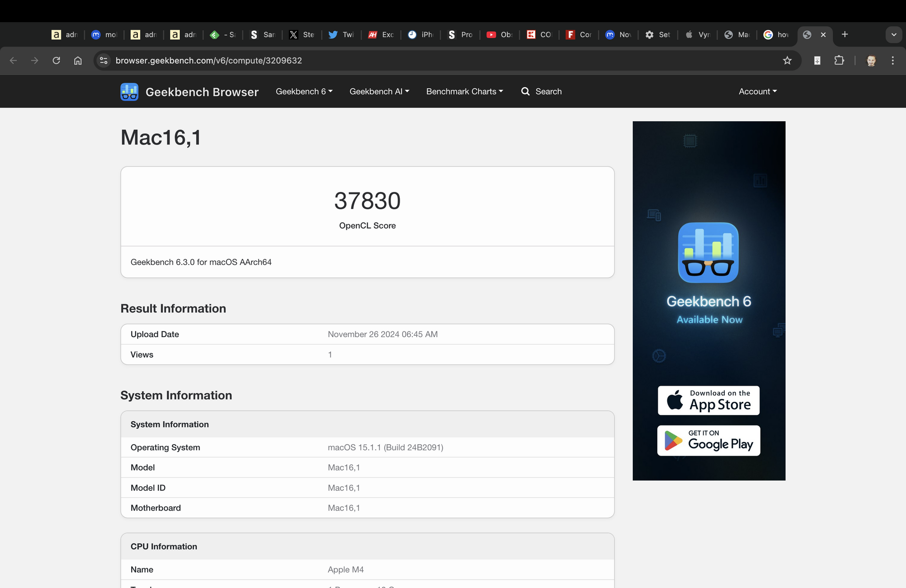This screenshot has width=906, height=588.
Task: Open Chrome three-dot menu
Action: coord(892,60)
